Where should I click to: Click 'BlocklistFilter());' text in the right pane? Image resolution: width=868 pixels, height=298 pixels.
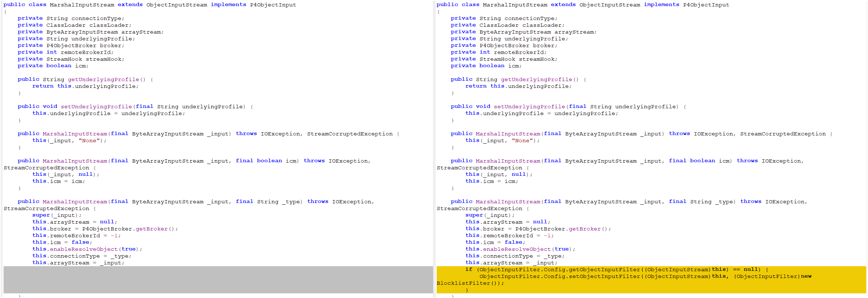pos(470,283)
